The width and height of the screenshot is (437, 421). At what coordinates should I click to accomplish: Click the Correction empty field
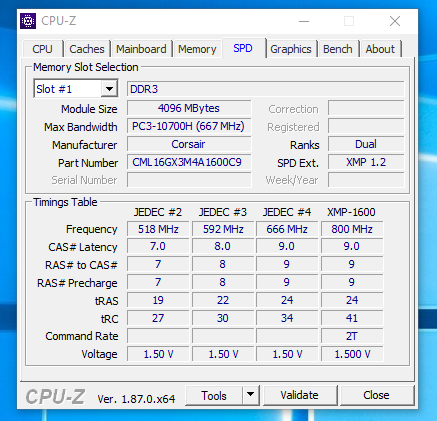tap(366, 108)
